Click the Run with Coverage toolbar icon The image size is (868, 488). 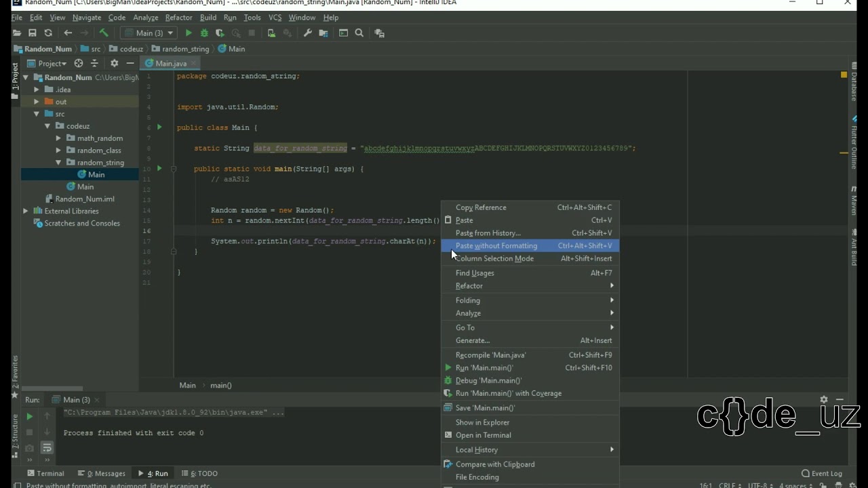(220, 33)
